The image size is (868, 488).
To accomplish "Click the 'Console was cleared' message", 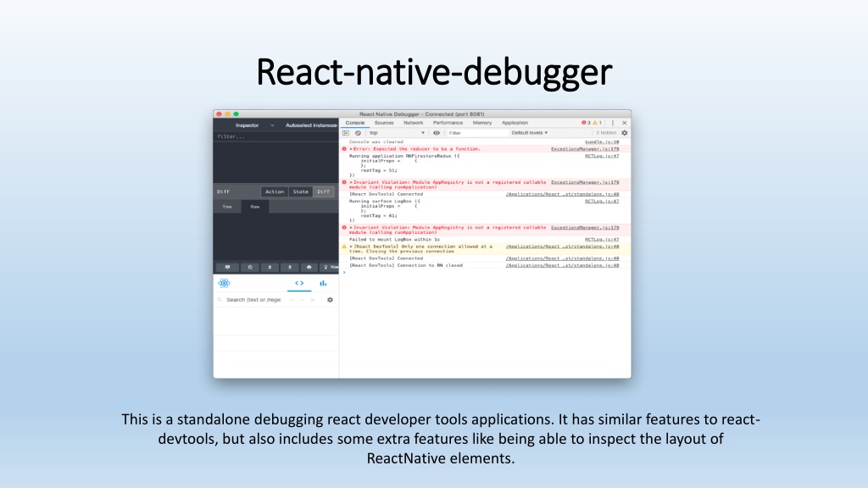I will [376, 142].
